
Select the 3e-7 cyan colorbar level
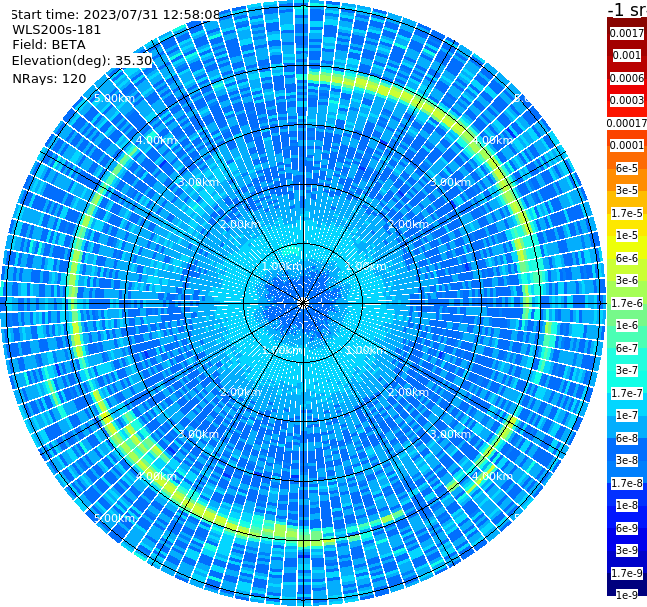point(627,370)
